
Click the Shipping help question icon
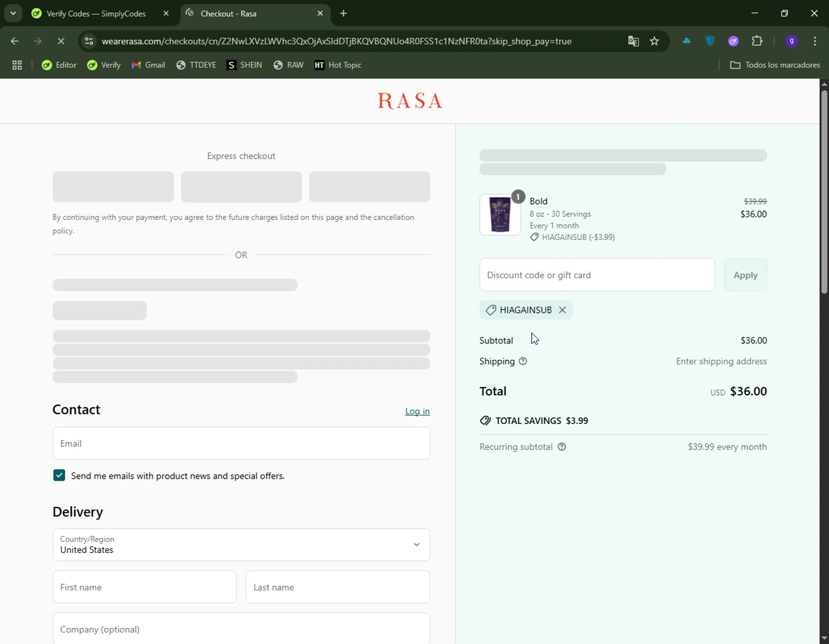[523, 362]
